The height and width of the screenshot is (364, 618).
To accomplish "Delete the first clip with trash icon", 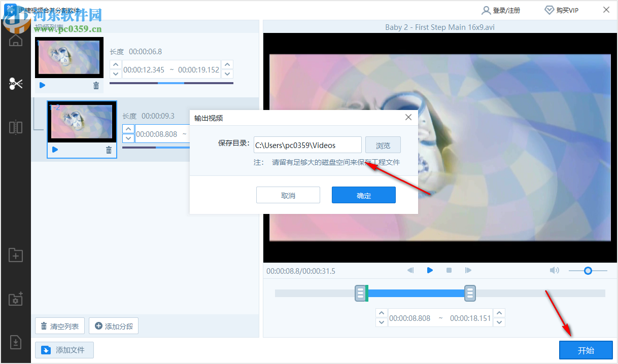I will (x=96, y=86).
